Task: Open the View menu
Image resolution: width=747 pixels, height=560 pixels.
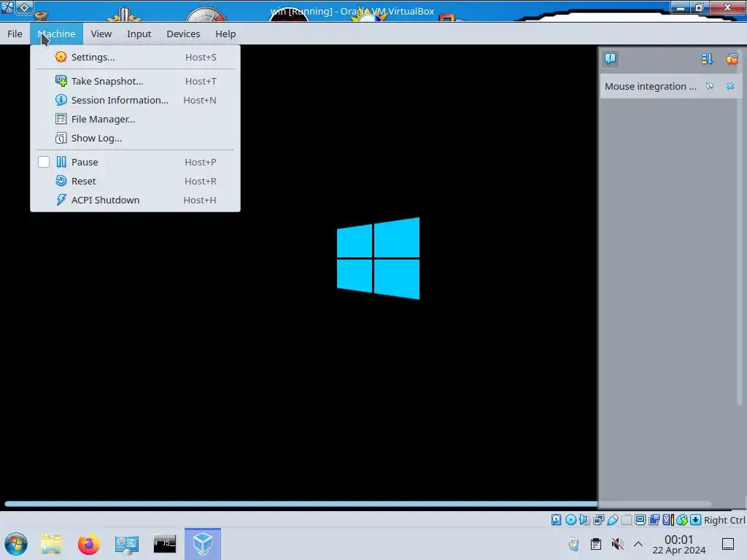Action: (x=101, y=34)
